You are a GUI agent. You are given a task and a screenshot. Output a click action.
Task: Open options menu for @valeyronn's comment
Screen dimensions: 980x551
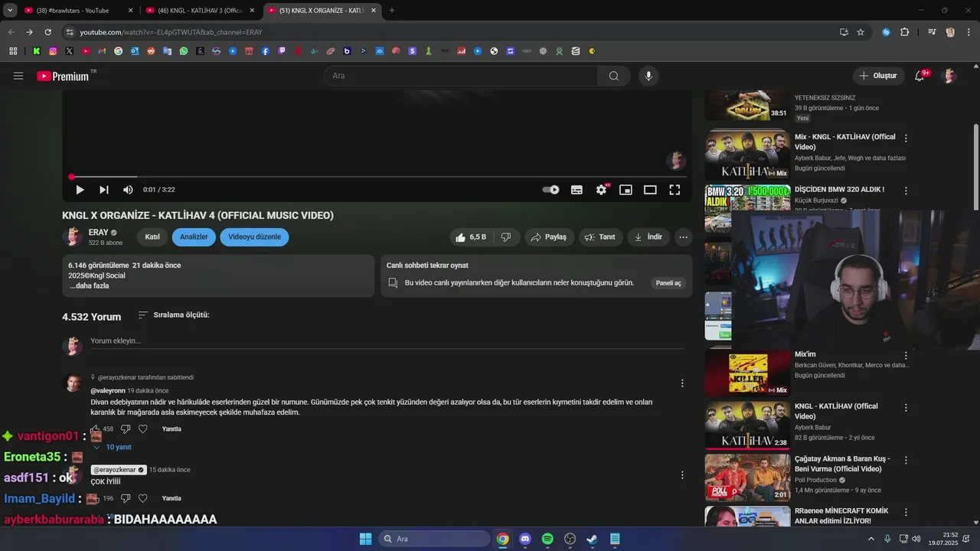coord(682,383)
